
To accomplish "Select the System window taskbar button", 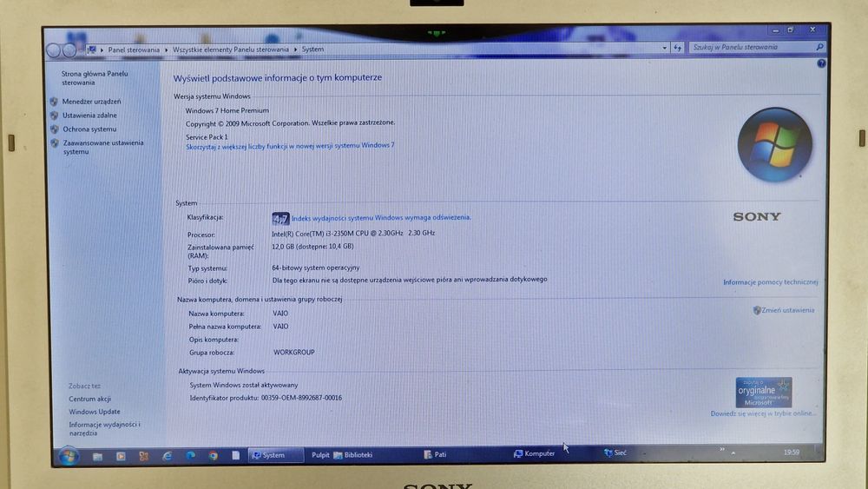I will (x=275, y=455).
